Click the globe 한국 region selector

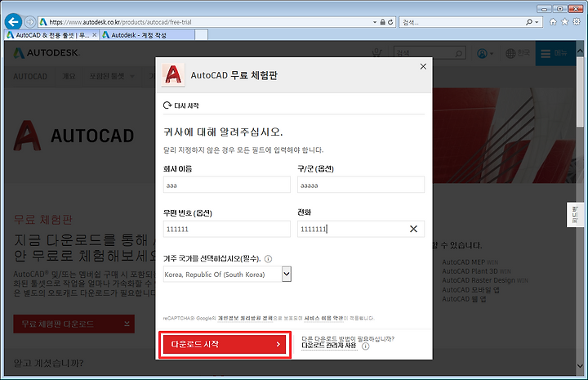(518, 53)
